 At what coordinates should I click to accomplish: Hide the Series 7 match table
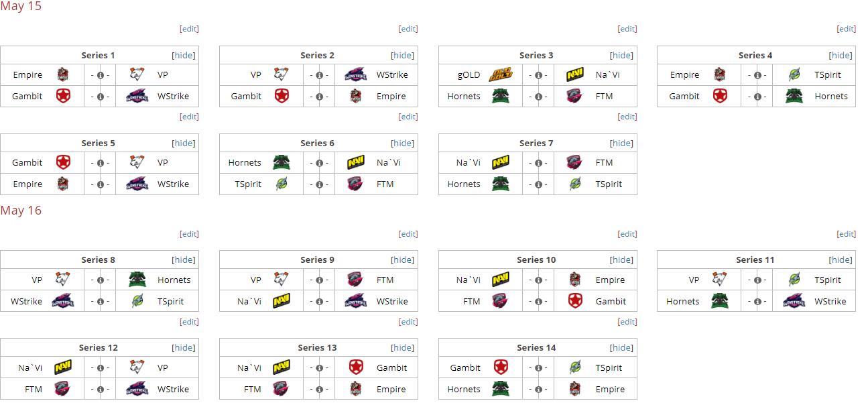tap(621, 143)
